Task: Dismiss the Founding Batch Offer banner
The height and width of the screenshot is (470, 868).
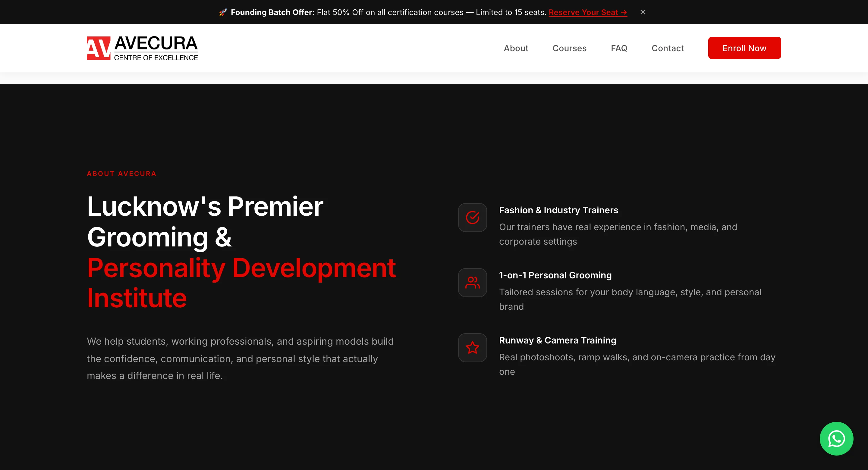Action: tap(643, 12)
